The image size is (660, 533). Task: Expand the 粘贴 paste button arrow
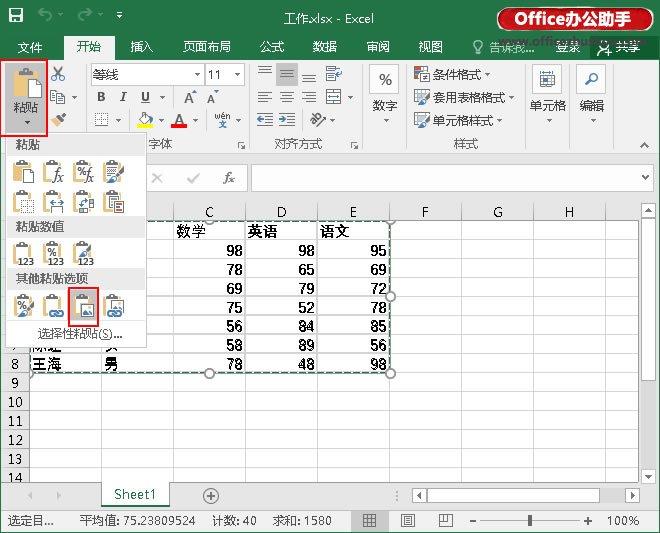tap(27, 123)
